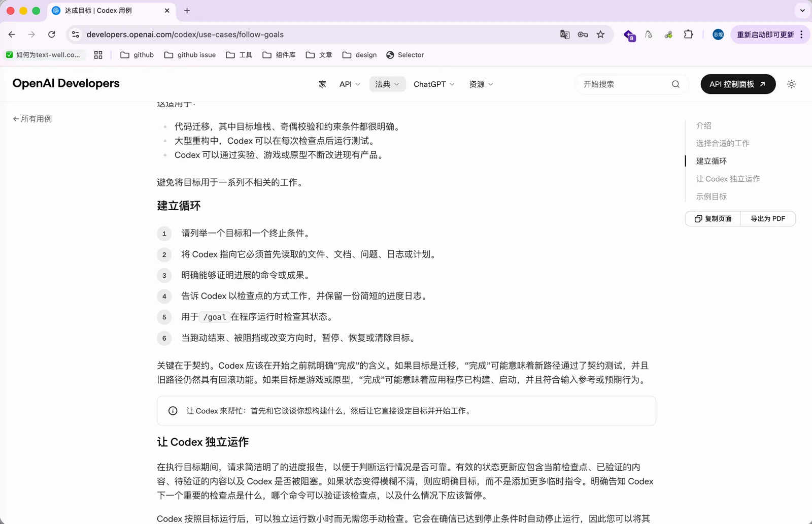Click the OpenAI Developers logo
The height and width of the screenshot is (524, 812).
click(x=66, y=83)
